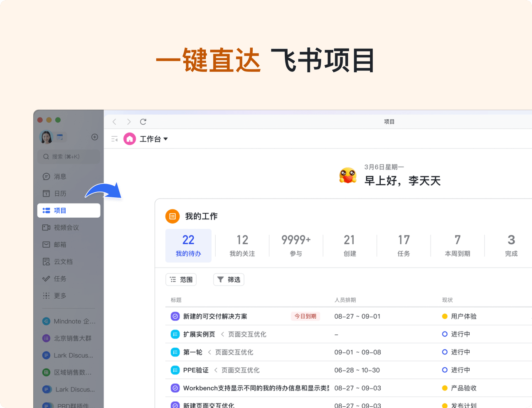Open 任务 in the sidebar
This screenshot has width=532, height=408.
69,279
